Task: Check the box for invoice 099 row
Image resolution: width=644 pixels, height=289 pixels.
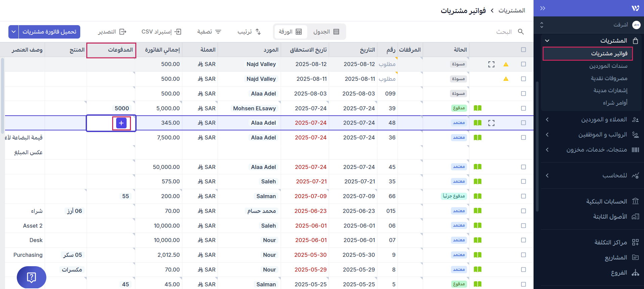Action: pos(523,94)
